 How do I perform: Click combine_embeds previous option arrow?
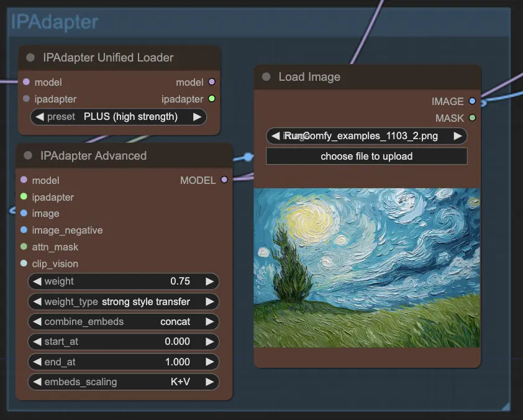(x=37, y=322)
